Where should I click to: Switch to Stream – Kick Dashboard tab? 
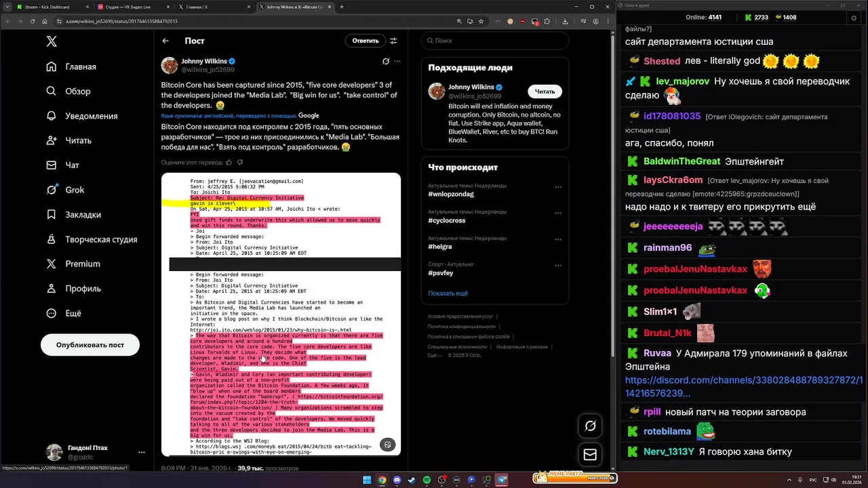pos(53,7)
